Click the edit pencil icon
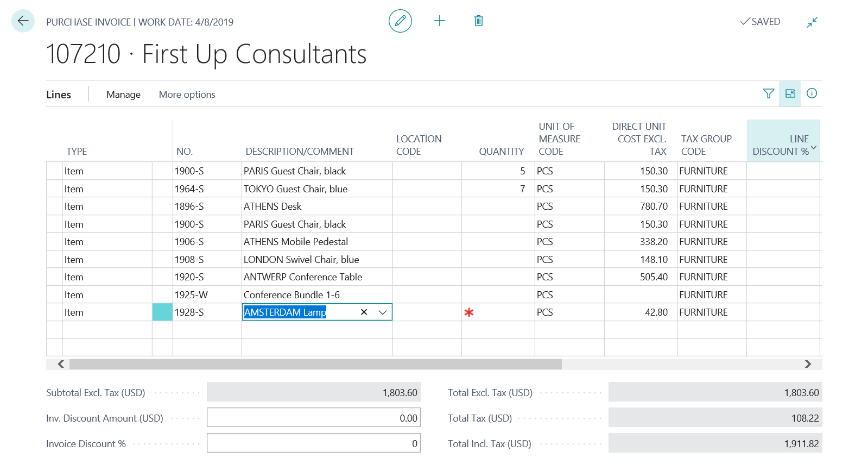868x464 pixels. click(x=400, y=21)
